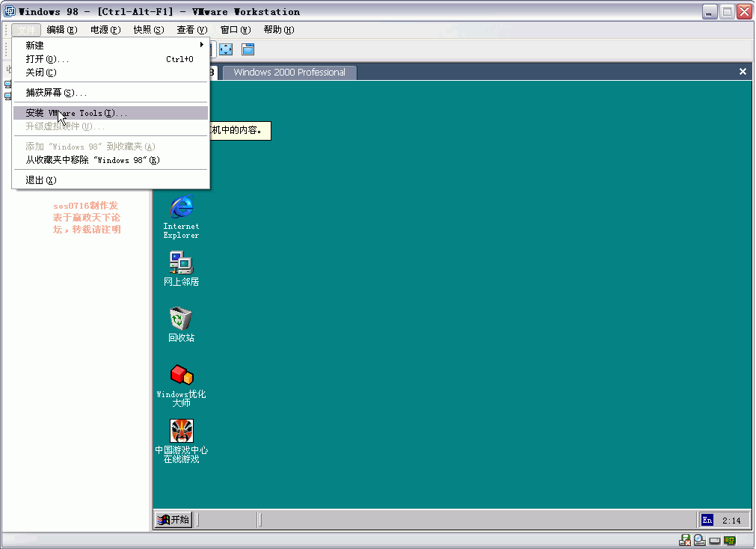The height and width of the screenshot is (549, 756).
Task: Open the 窗口(W) menu
Action: (x=236, y=30)
